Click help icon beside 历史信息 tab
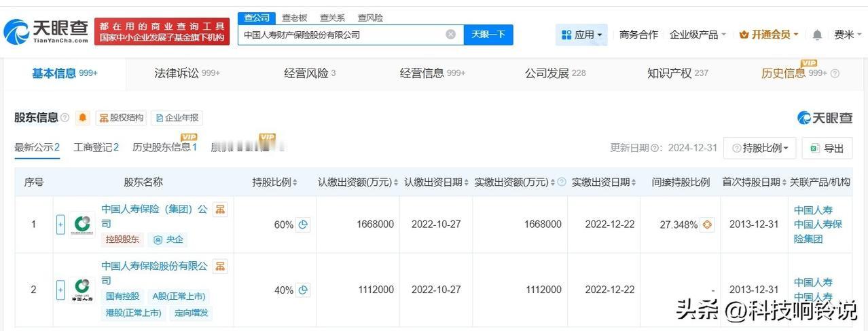This screenshot has width=868, height=331. click(835, 74)
